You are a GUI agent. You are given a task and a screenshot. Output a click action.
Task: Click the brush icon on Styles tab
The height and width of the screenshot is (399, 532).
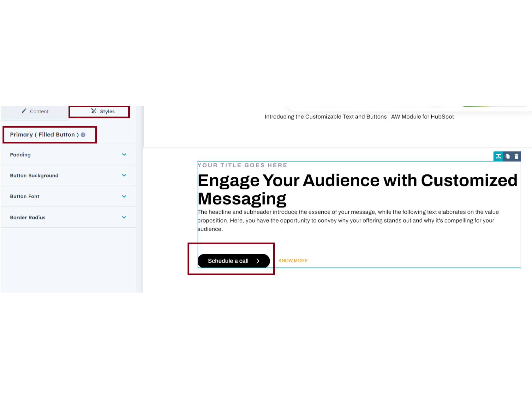(x=94, y=111)
